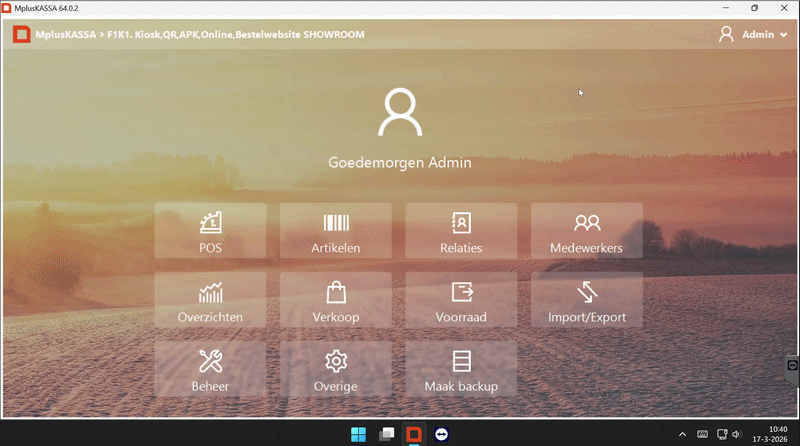Open the Relaties contacts tile
The width and height of the screenshot is (800, 446).
[461, 231]
